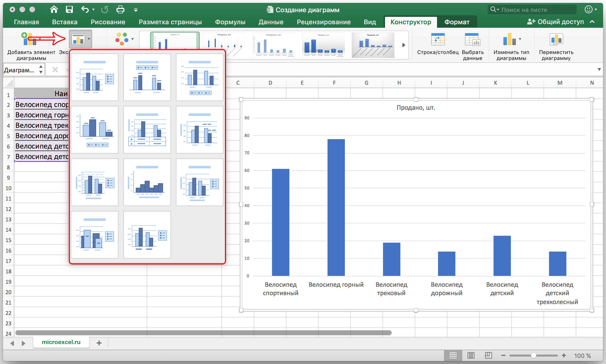Select the first quick layout thumbnail
This screenshot has width=606, height=364.
click(95, 77)
